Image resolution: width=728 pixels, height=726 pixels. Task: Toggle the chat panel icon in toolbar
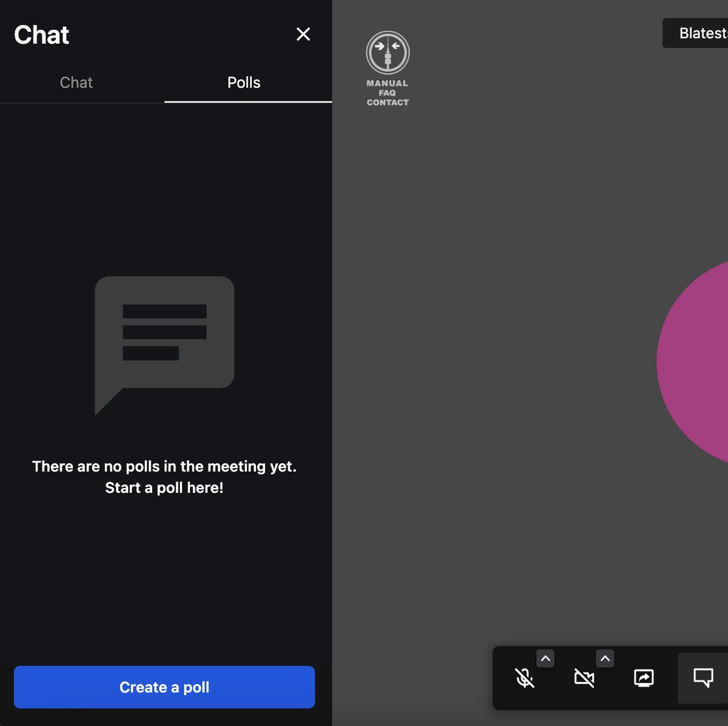coord(703,677)
